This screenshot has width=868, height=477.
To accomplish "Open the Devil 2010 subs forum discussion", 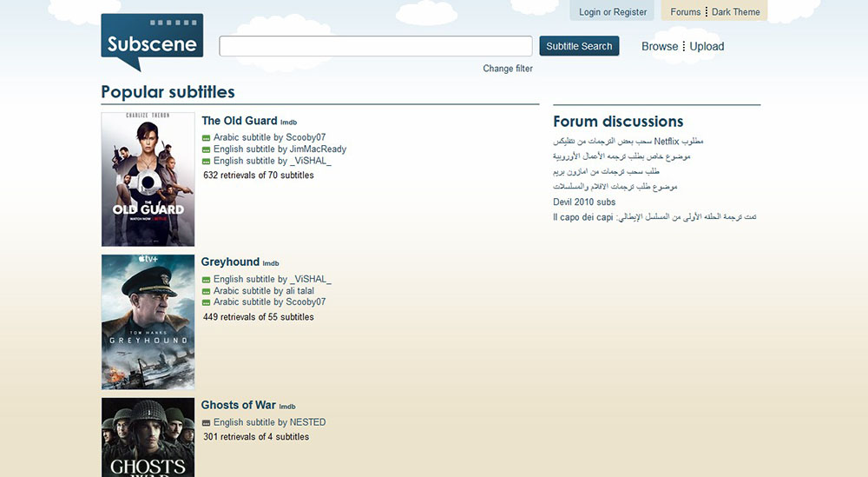I will click(x=584, y=202).
